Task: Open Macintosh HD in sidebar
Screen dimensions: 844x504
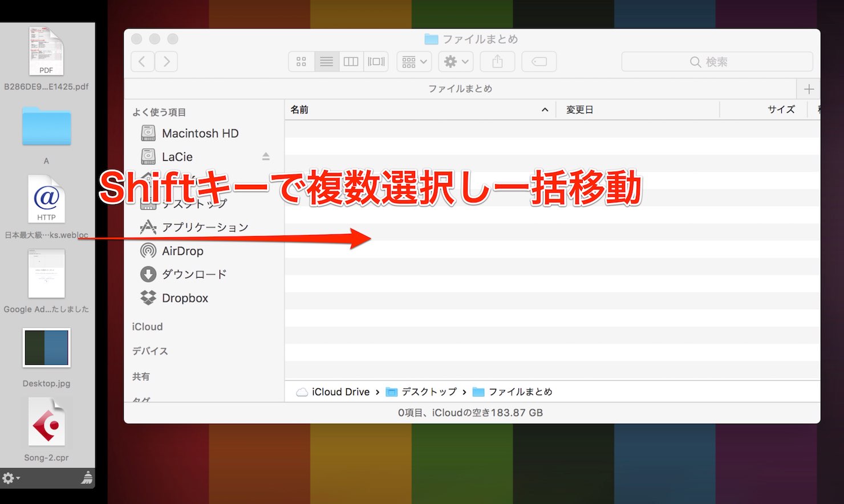Action: click(x=200, y=133)
